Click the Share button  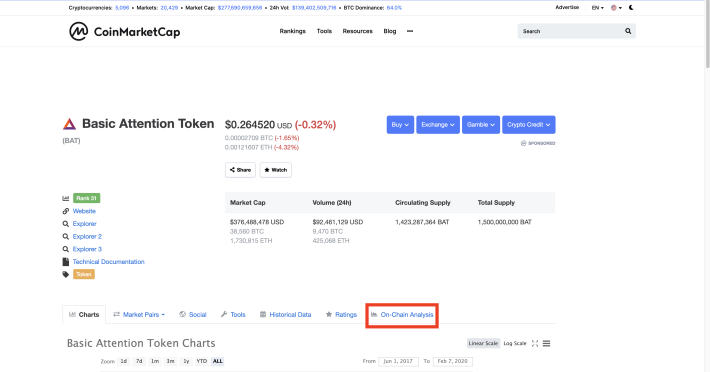click(x=240, y=170)
